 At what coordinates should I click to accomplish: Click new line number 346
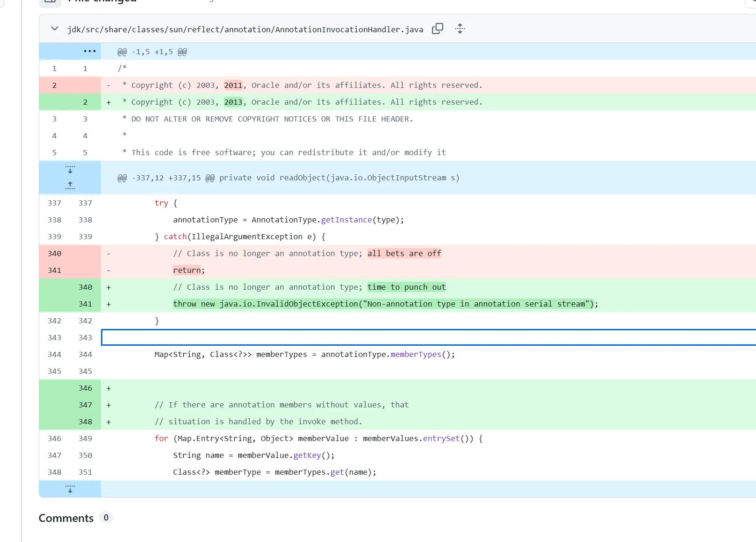(86, 388)
